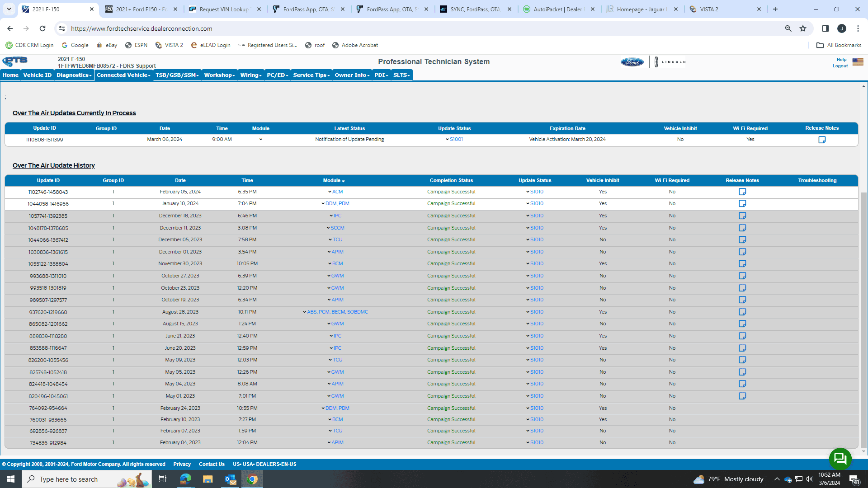Open release notes for update 1110808-1511399
868x488 pixels.
click(x=822, y=140)
